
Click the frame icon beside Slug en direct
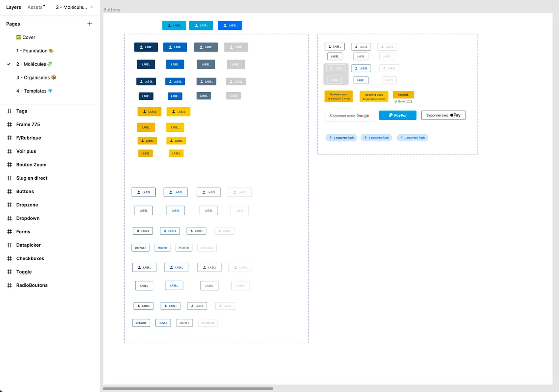coord(10,178)
